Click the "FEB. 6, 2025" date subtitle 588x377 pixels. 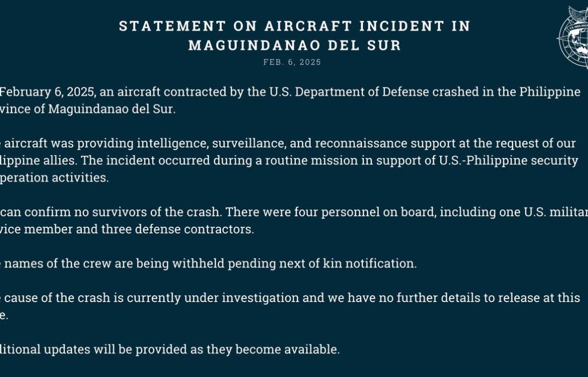292,62
